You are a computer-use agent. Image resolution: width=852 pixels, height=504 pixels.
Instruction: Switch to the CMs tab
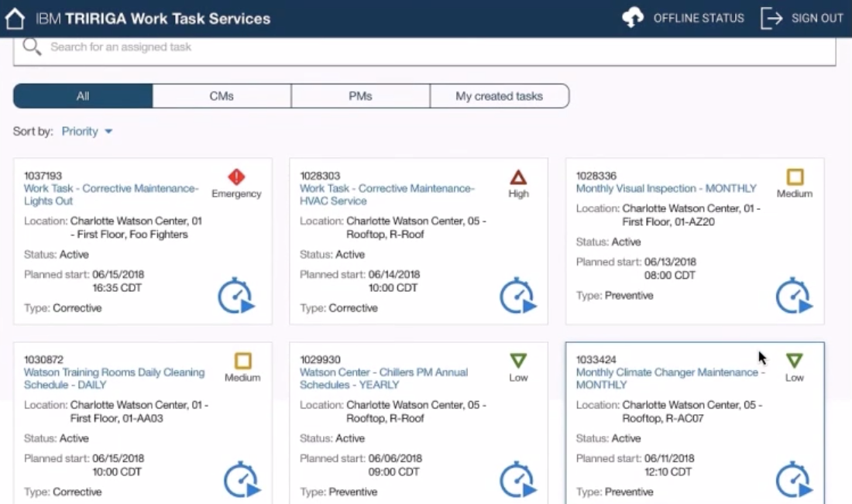pyautogui.click(x=222, y=96)
